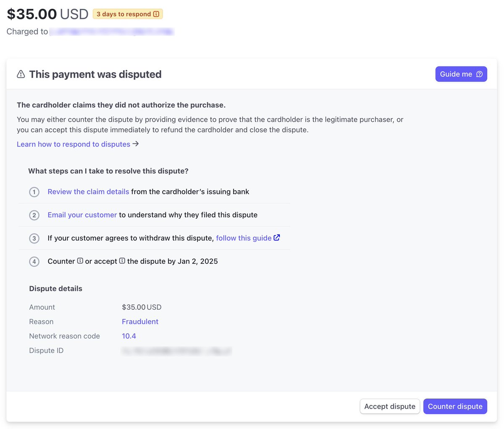Click the blurred Charged to customer value
Viewport: 504px width, 429px height.
[112, 32]
